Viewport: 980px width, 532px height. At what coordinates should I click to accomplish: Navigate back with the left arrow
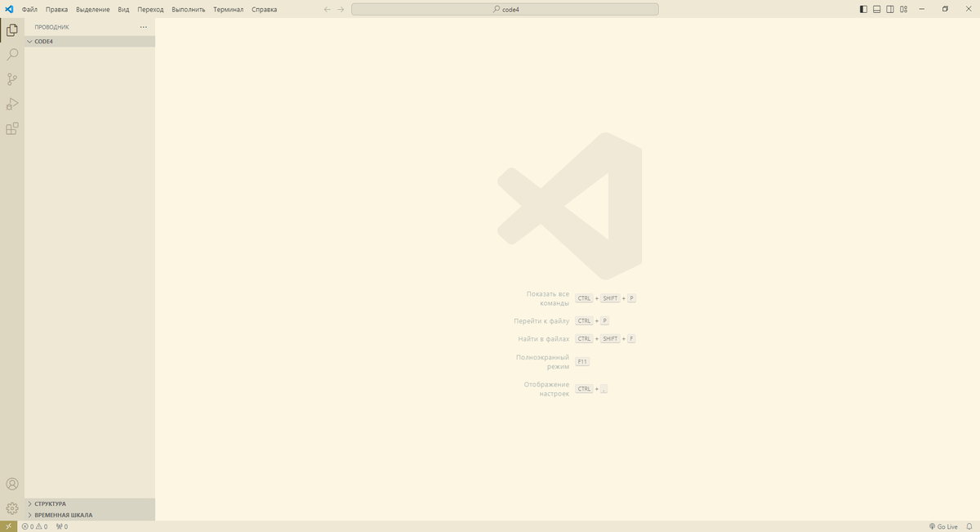[327, 10]
